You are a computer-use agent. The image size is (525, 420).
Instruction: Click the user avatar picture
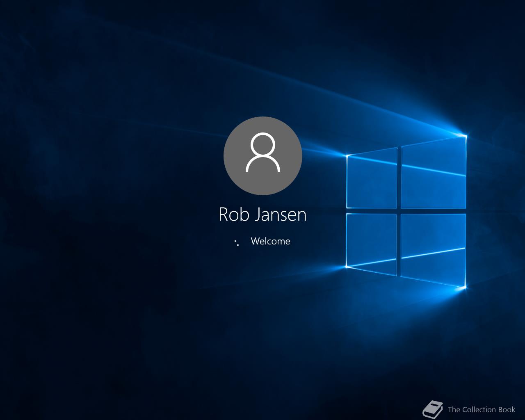click(x=263, y=156)
